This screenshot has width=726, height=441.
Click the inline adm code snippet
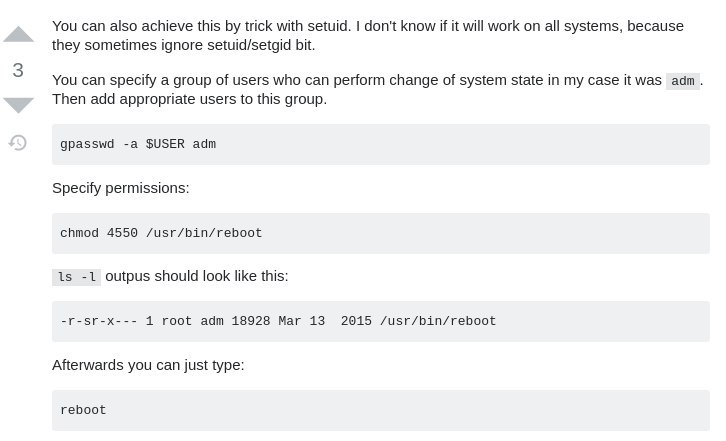point(682,81)
